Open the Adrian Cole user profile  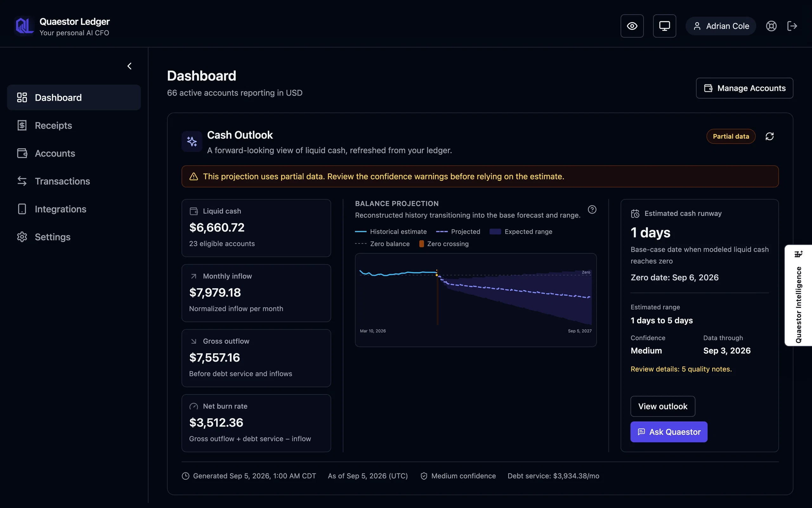[x=720, y=26]
